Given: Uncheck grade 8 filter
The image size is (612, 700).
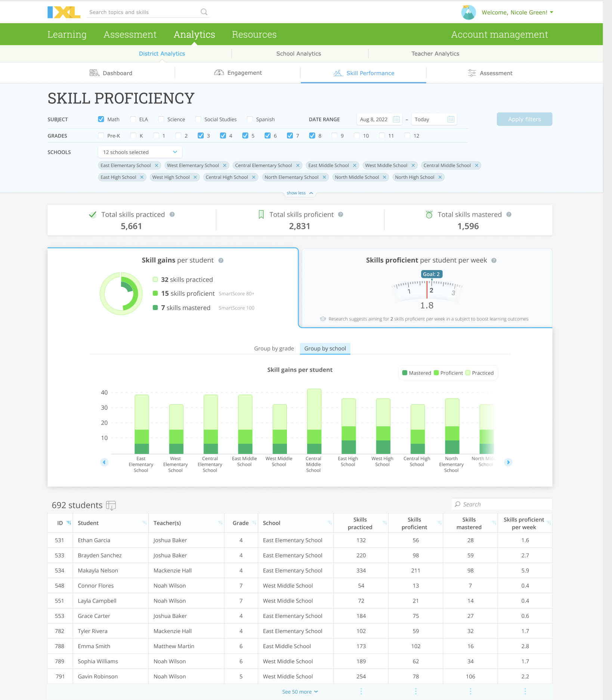Looking at the screenshot, I should [312, 136].
